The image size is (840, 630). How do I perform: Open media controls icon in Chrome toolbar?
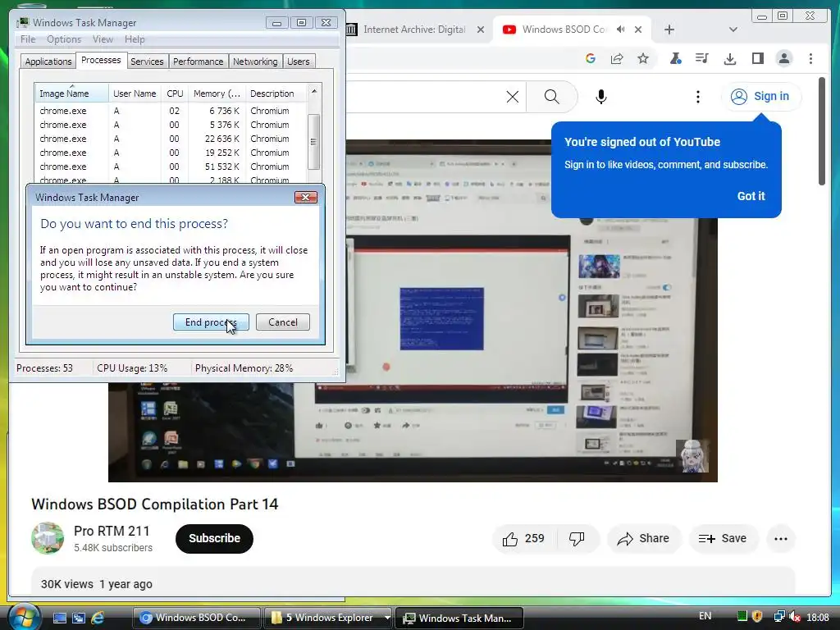(x=702, y=58)
